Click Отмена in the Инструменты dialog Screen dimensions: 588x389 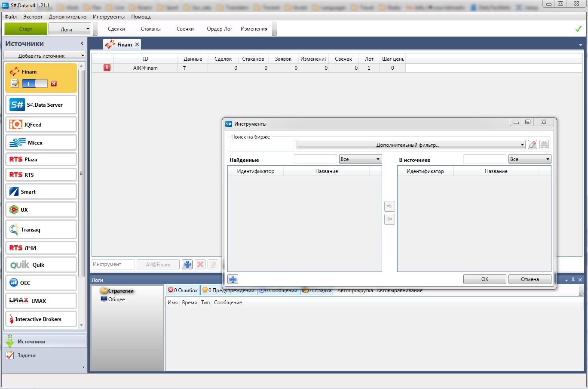(530, 279)
